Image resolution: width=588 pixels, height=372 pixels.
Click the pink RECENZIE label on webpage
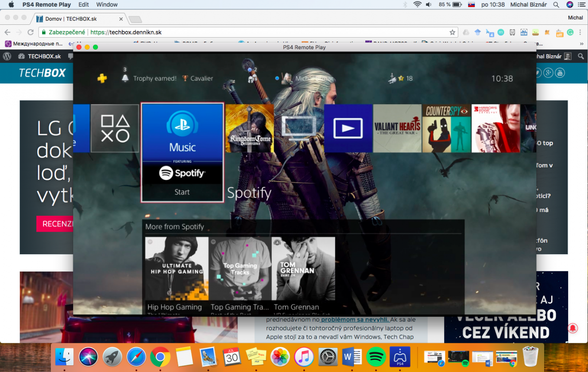[56, 224]
